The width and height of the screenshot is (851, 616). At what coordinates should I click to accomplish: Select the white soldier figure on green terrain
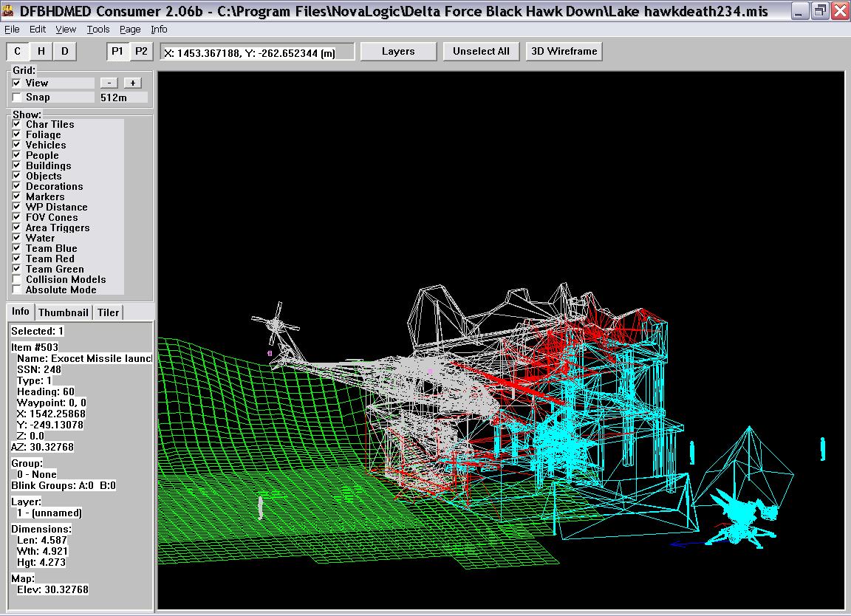tap(261, 507)
